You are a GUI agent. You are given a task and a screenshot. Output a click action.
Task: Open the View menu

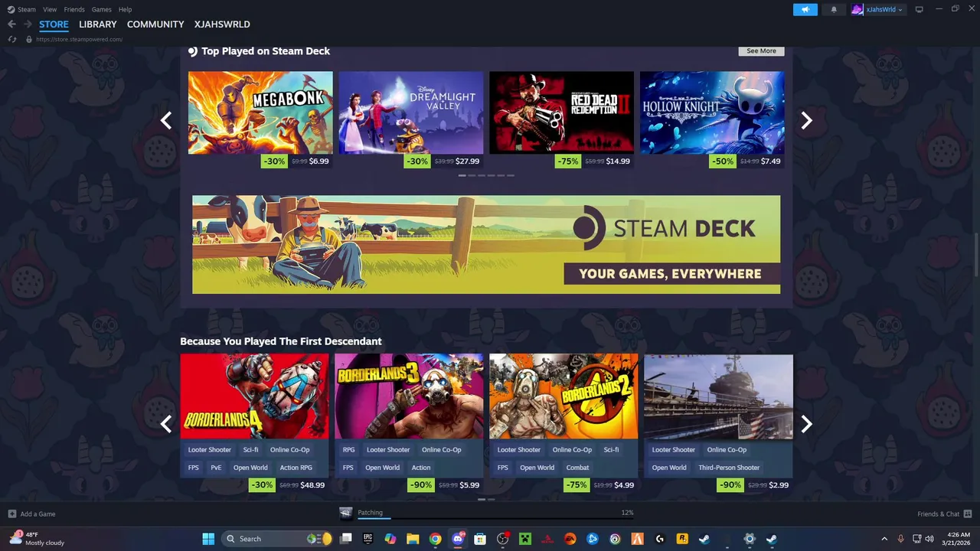pos(50,9)
